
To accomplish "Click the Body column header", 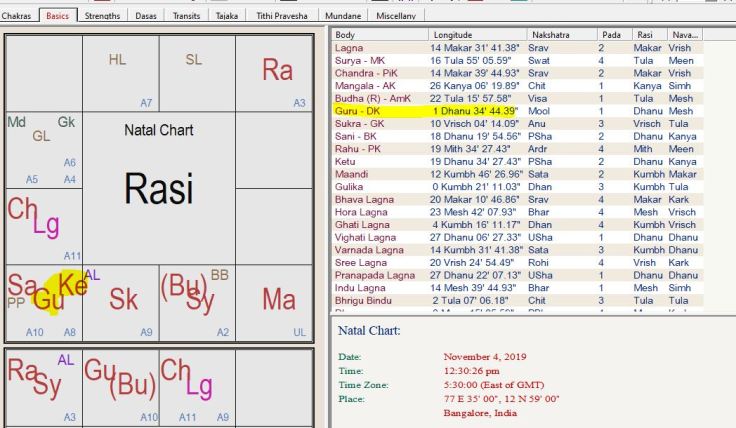I will pos(380,35).
